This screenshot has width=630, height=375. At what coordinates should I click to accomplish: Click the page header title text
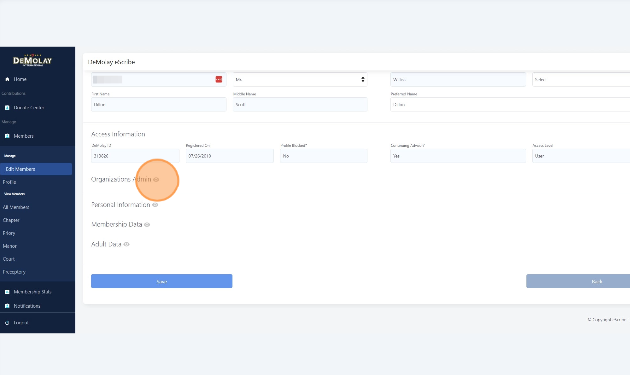[112, 62]
